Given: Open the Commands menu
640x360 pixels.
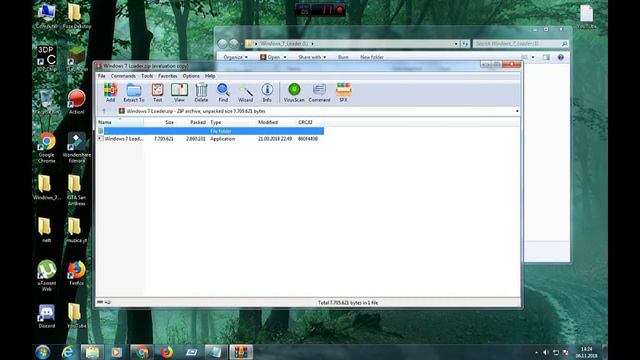Looking at the screenshot, I should [x=123, y=76].
